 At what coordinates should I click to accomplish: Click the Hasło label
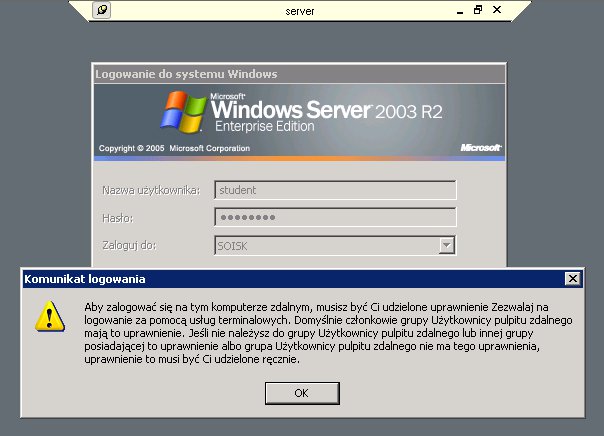[x=117, y=218]
